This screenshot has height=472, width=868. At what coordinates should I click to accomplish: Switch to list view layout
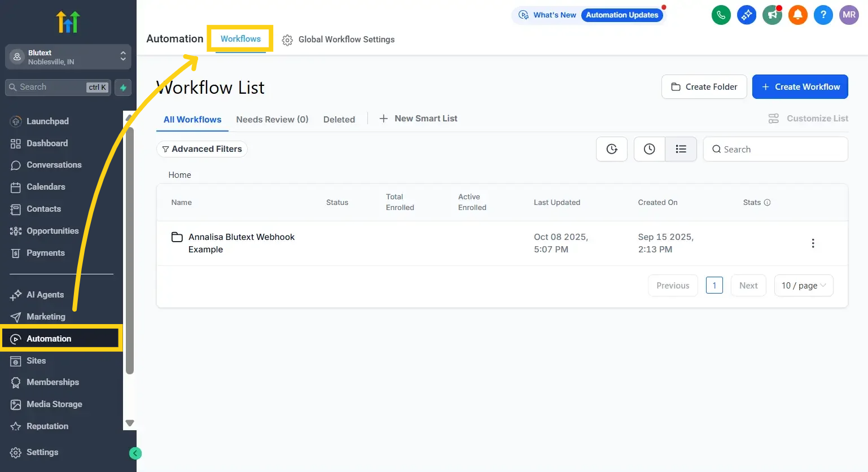coord(681,149)
